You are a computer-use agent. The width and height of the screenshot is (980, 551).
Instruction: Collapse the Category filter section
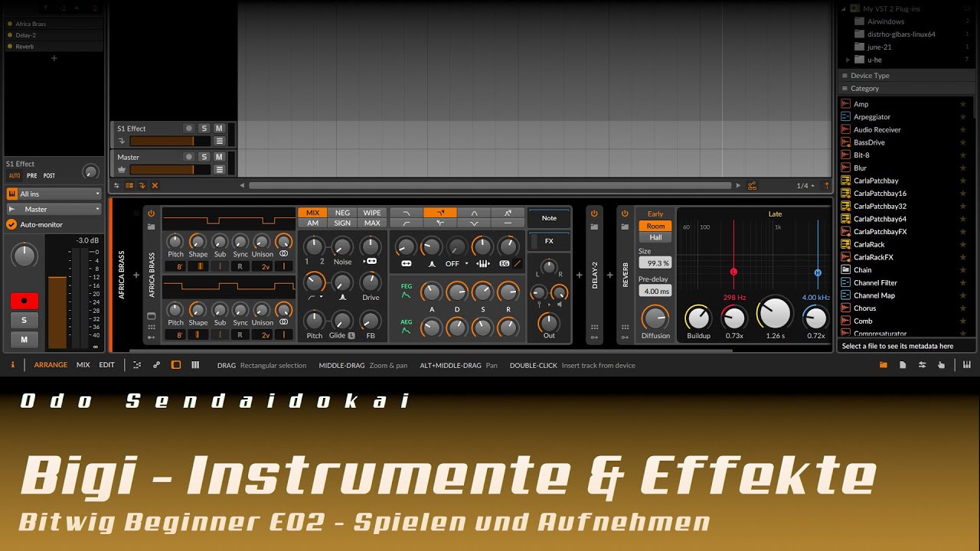point(906,89)
